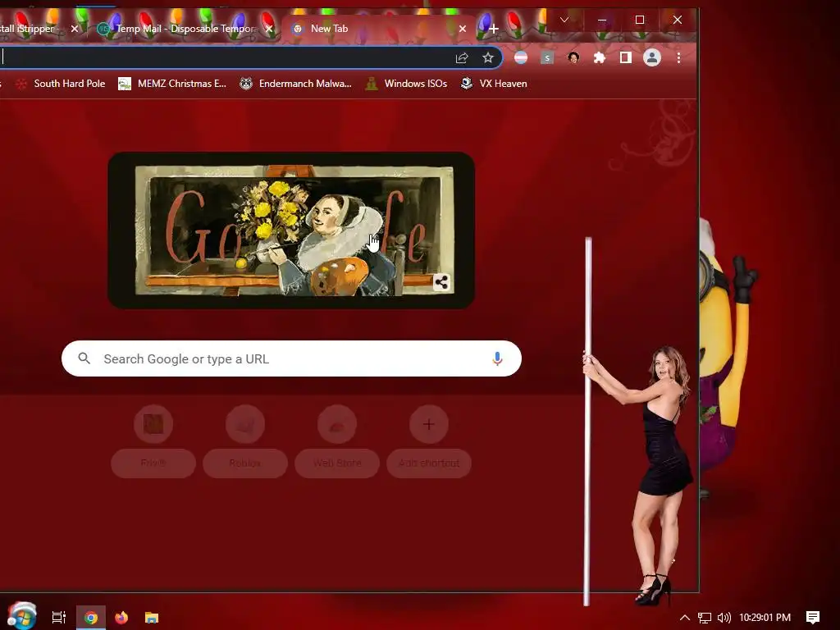The width and height of the screenshot is (840, 630).
Task: Expand the tab search chevron
Action: (564, 20)
